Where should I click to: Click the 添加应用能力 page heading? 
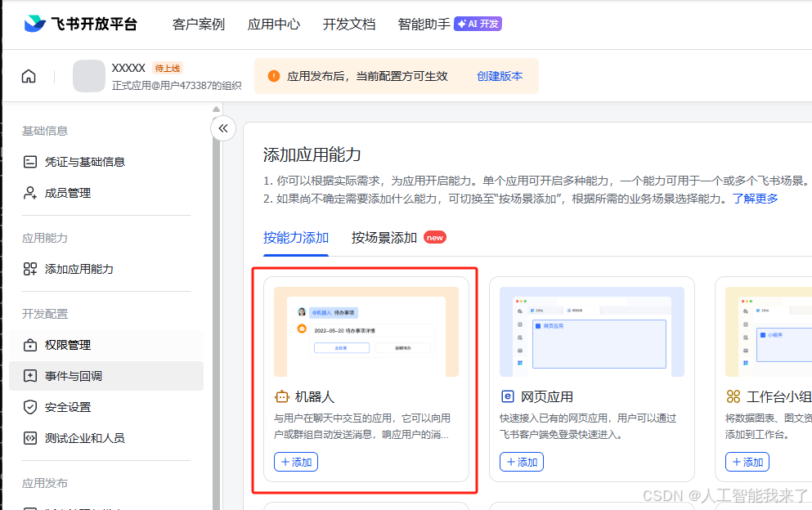[x=312, y=154]
